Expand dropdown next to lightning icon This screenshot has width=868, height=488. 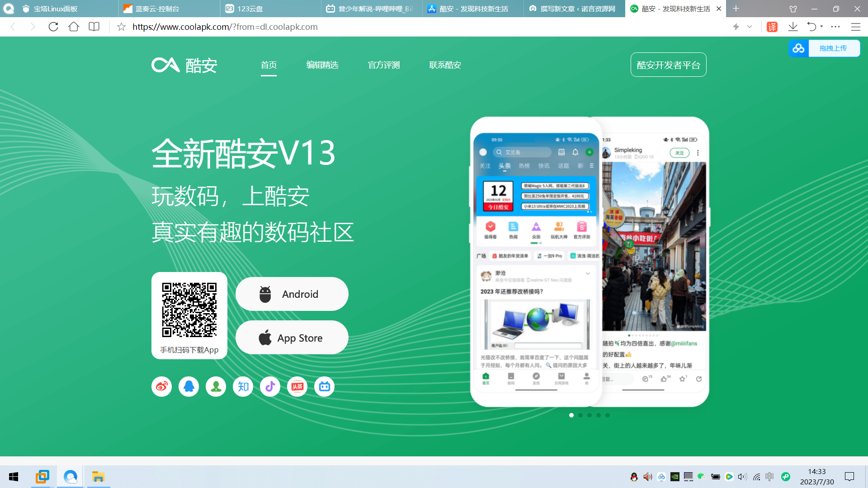(x=750, y=27)
